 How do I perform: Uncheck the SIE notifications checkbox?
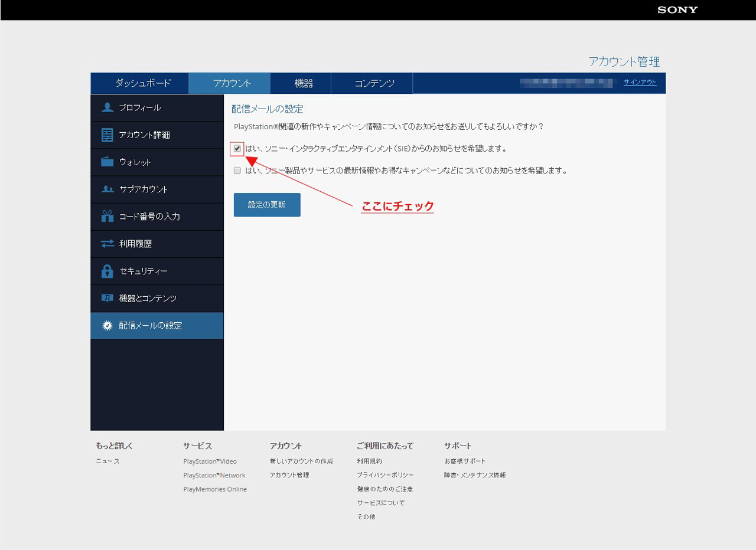tap(237, 148)
